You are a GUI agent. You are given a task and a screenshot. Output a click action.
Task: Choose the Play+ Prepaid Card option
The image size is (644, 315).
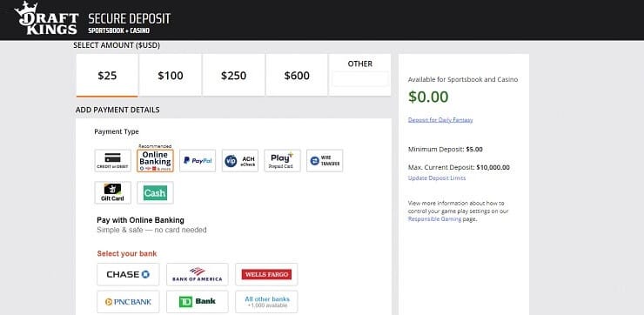pos(282,161)
